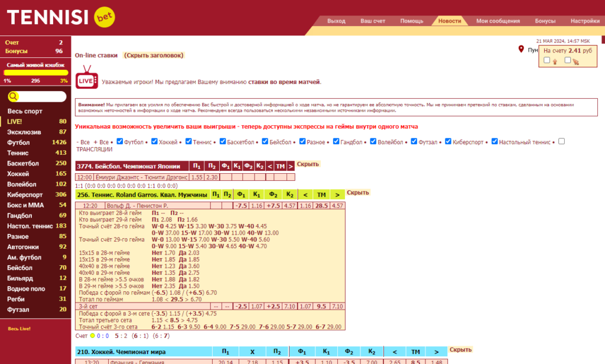Switch to the Новости tab

click(450, 21)
